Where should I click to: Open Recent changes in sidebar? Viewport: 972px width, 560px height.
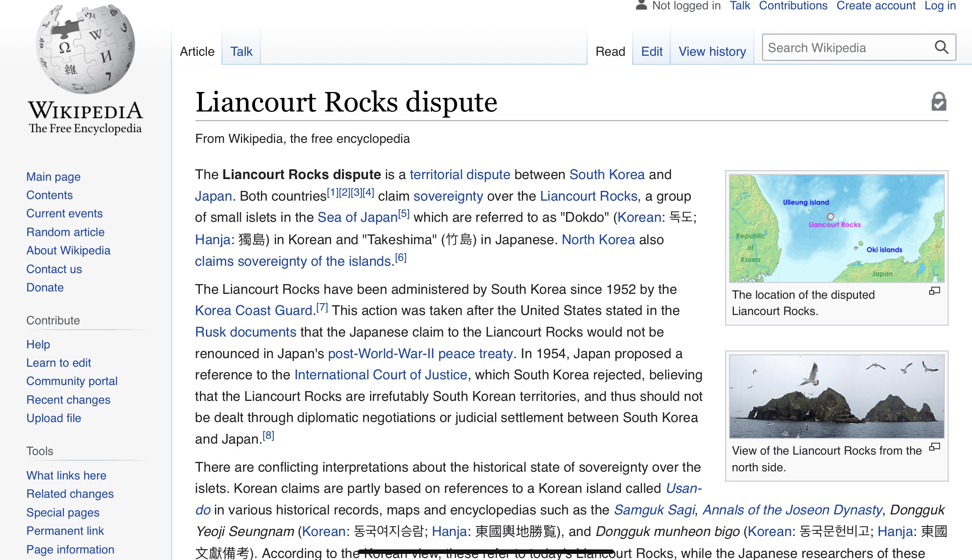68,400
